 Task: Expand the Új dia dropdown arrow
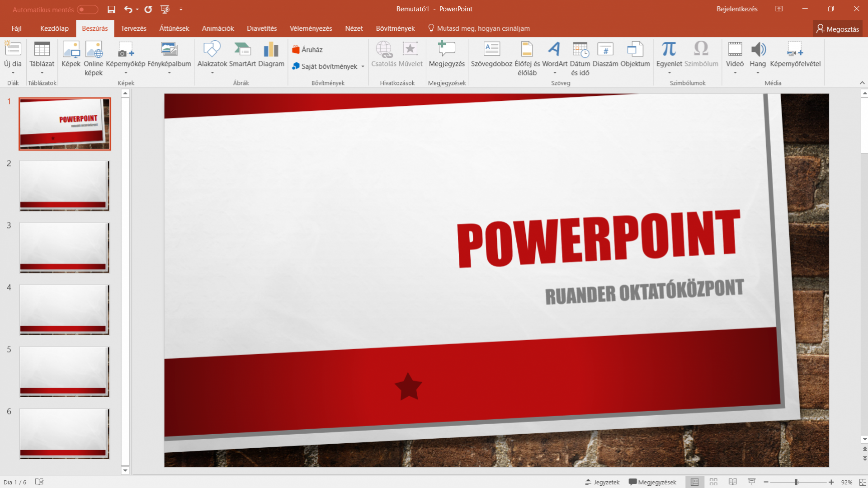[x=13, y=73]
